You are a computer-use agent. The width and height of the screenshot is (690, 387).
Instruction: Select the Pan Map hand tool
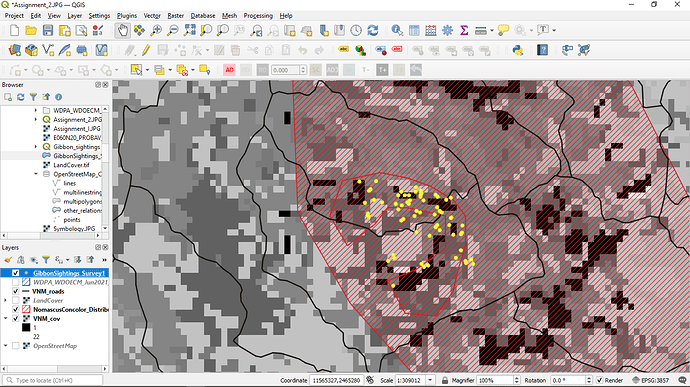(123, 30)
